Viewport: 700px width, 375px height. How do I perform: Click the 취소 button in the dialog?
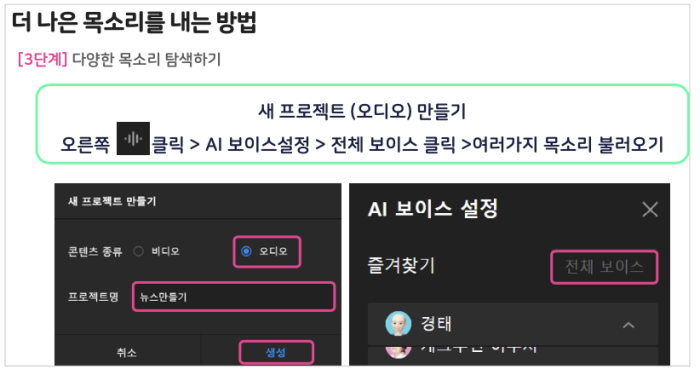[127, 353]
